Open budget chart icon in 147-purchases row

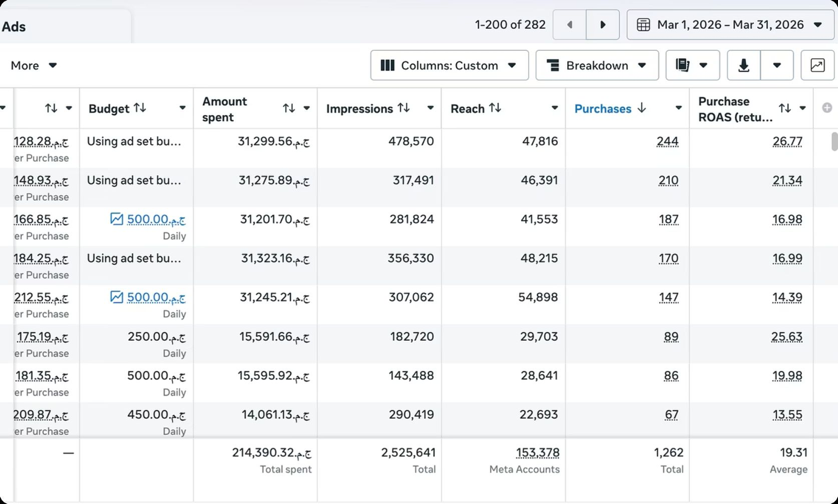tap(117, 297)
